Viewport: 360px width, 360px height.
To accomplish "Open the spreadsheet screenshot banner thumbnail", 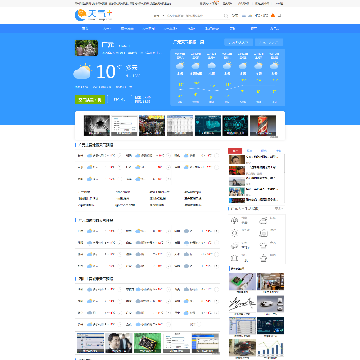I will click(180, 125).
